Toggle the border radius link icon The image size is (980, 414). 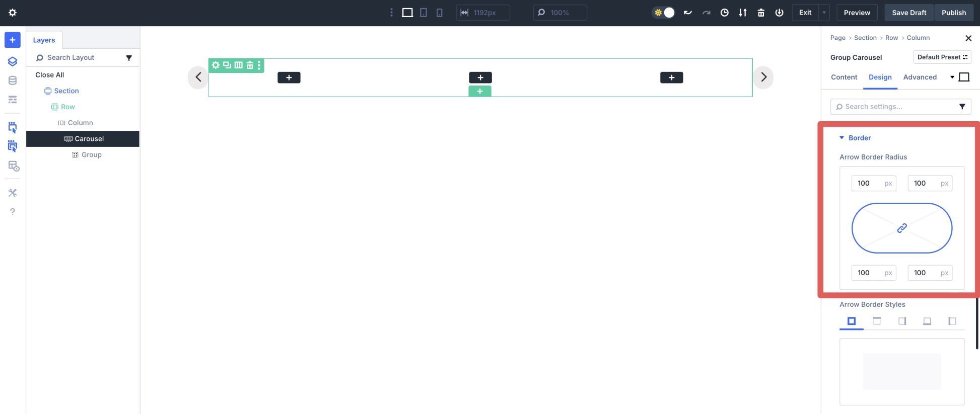[x=901, y=228]
